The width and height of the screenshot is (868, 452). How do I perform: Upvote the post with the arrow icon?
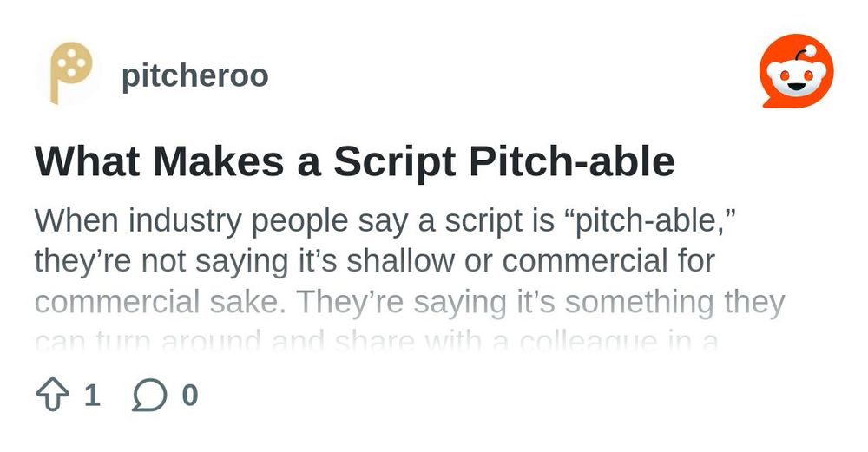coord(53,395)
